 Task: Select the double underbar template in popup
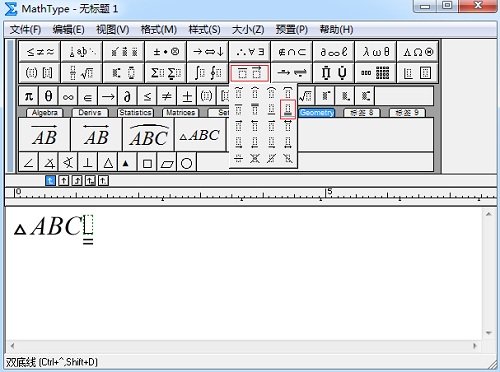(x=288, y=109)
